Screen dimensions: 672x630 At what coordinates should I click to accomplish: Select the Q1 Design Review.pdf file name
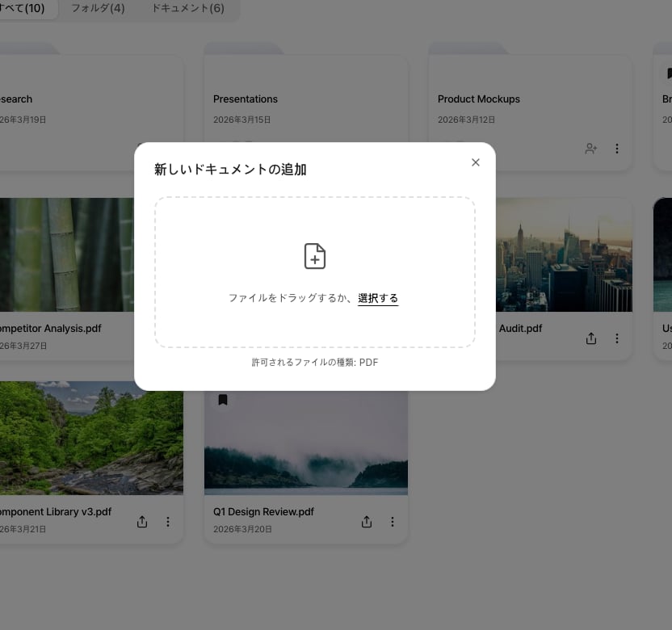pos(263,512)
